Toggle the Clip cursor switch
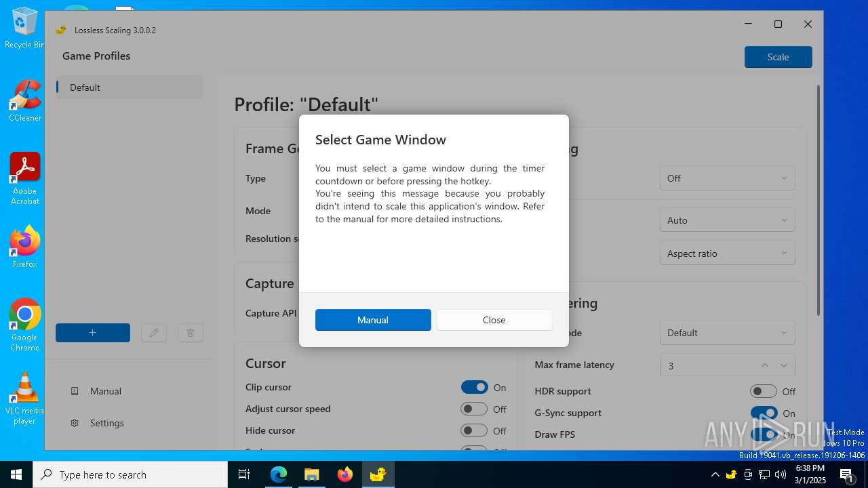This screenshot has width=868, height=488. [474, 388]
